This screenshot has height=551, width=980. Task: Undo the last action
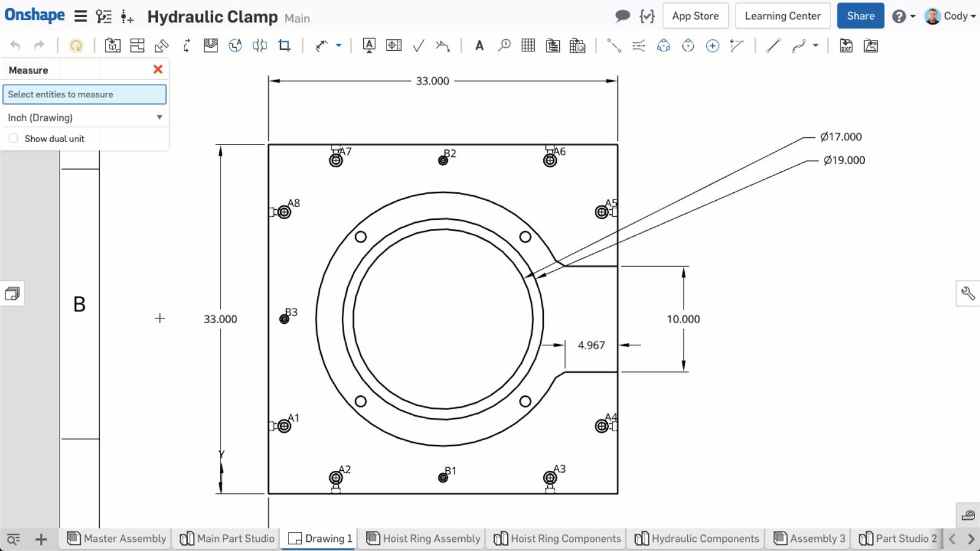16,45
